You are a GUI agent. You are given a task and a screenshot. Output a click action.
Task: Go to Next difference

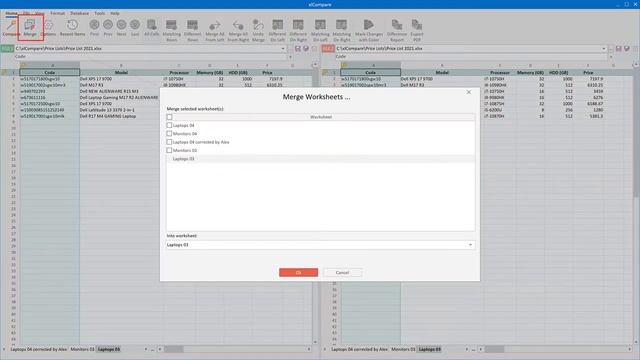coord(121,28)
